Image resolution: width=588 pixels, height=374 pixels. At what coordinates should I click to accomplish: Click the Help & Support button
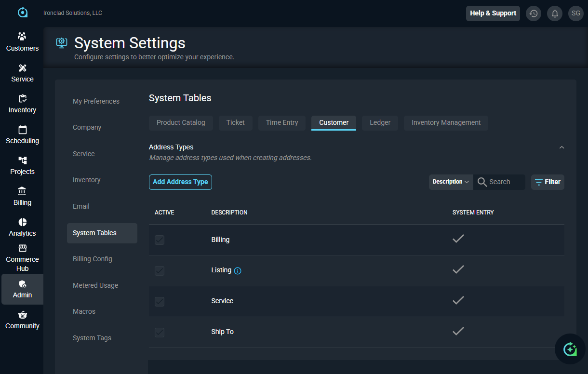[493, 13]
